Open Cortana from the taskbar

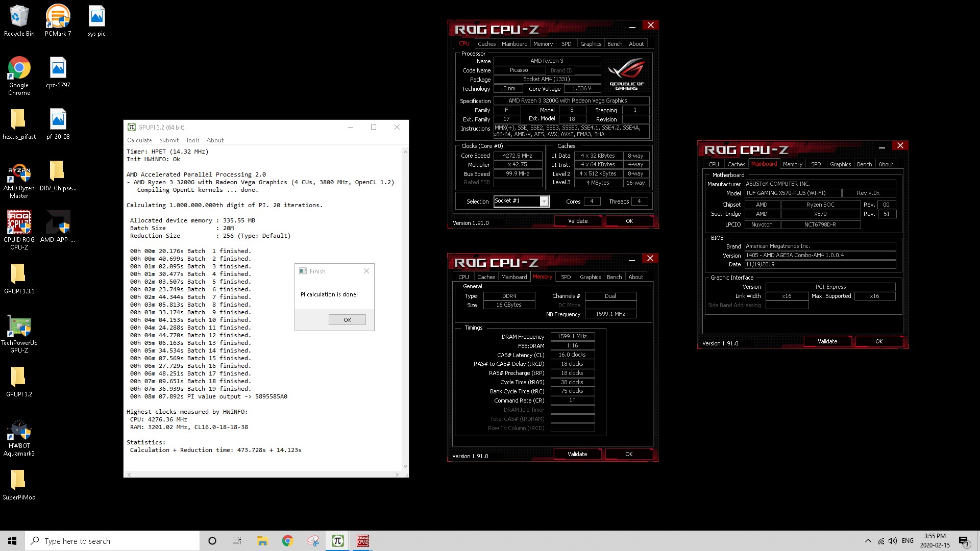(212, 541)
